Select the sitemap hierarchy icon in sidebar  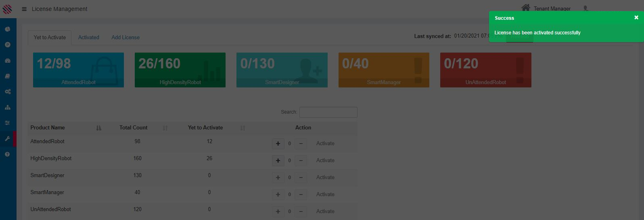coord(8,108)
